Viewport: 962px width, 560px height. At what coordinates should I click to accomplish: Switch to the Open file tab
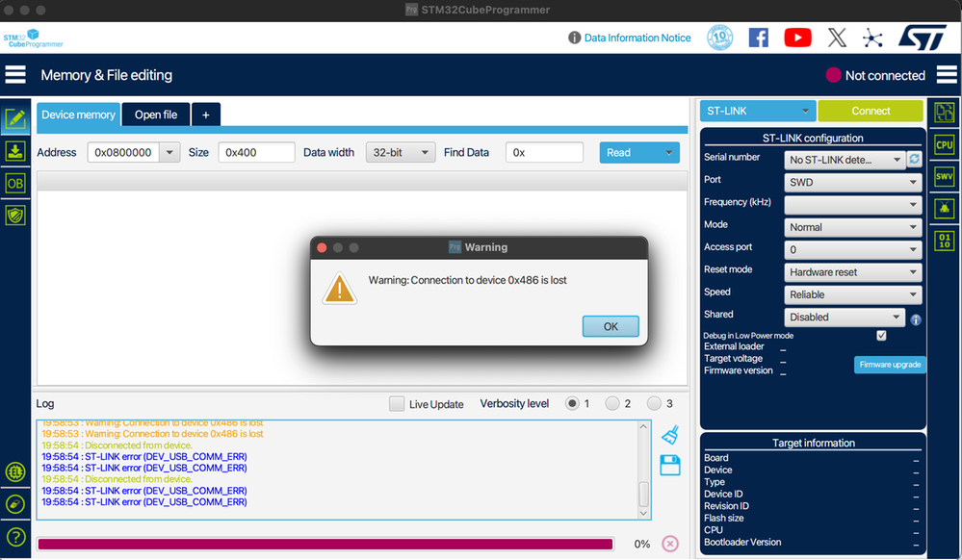point(156,115)
